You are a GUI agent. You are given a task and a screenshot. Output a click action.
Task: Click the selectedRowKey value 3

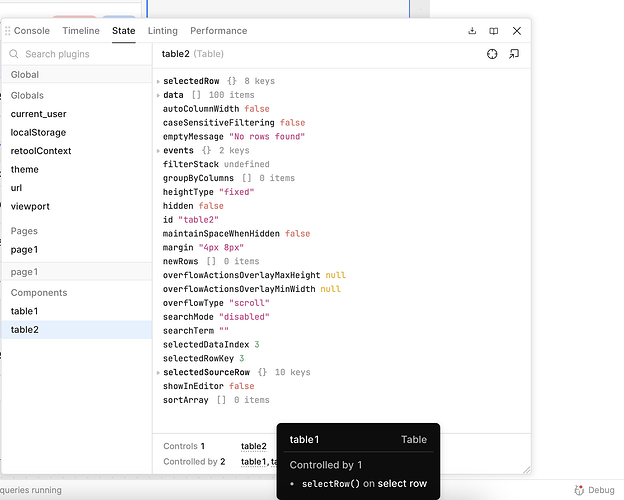[x=242, y=358]
